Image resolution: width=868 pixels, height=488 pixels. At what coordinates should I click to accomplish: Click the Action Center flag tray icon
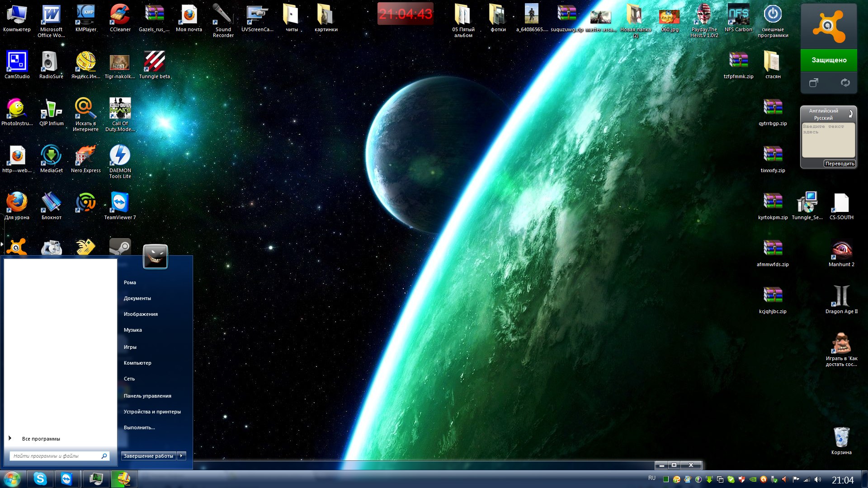pyautogui.click(x=796, y=479)
